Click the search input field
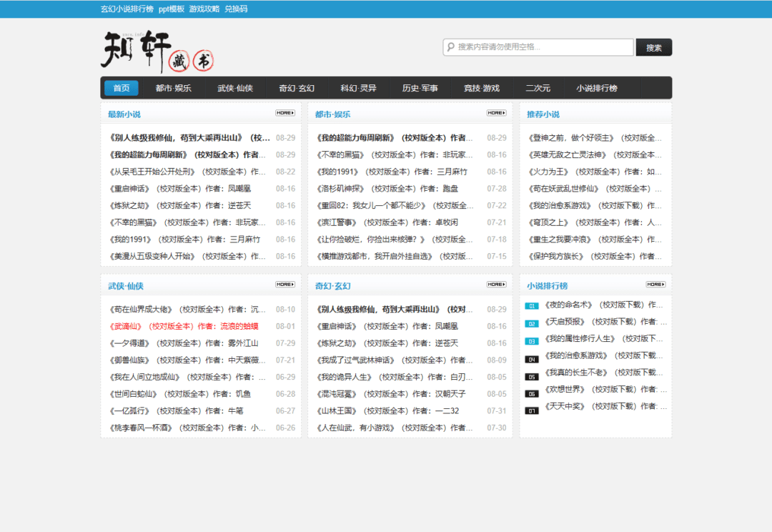Viewport: 772px width, 532px height. pos(543,47)
